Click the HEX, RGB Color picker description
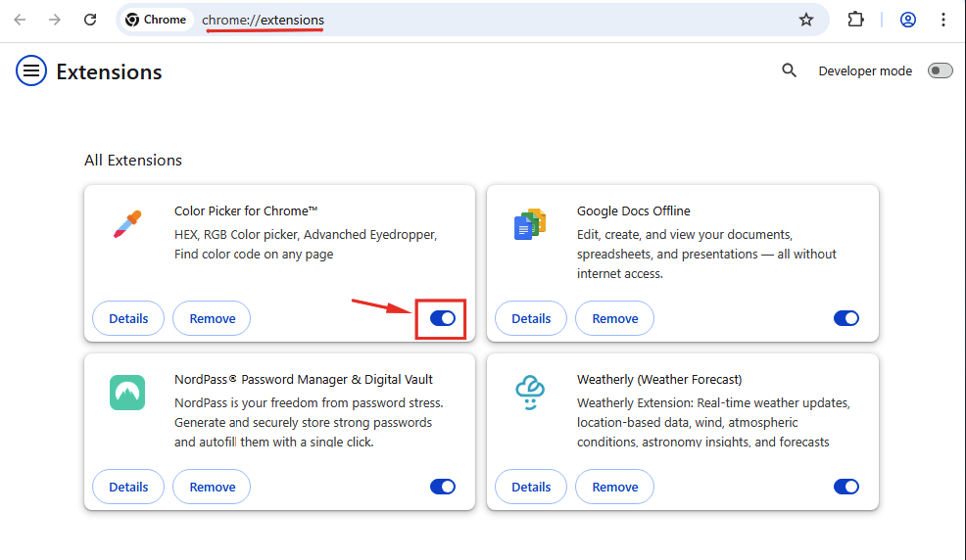The width and height of the screenshot is (966, 560). pos(306,245)
